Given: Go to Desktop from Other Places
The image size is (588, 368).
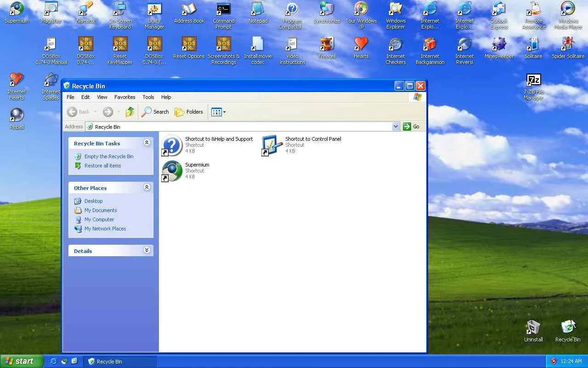Looking at the screenshot, I should pos(94,201).
